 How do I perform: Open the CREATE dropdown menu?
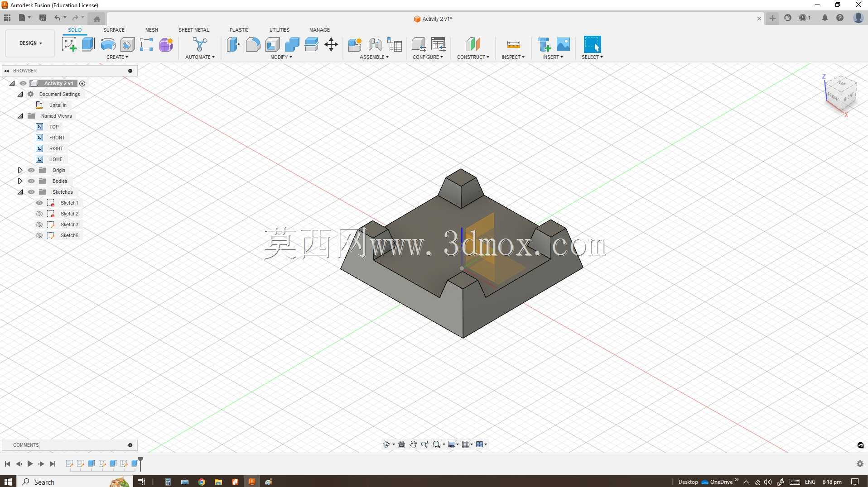tap(117, 57)
